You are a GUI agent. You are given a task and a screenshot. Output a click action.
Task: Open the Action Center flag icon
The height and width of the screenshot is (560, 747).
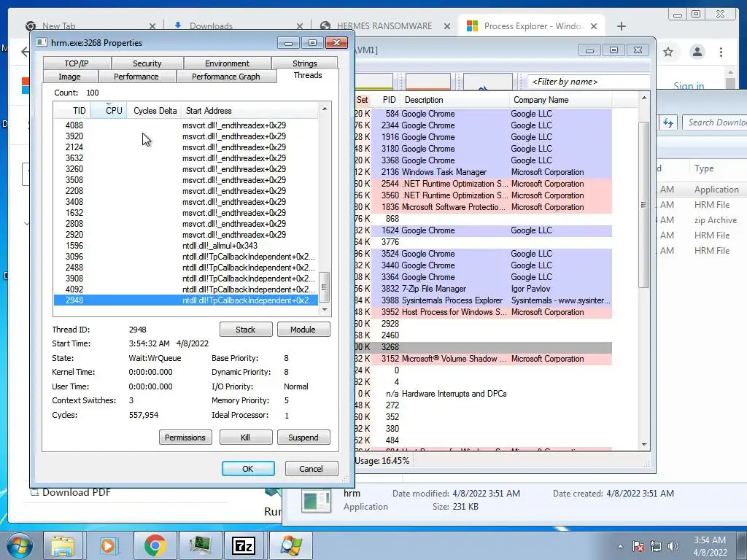(638, 546)
